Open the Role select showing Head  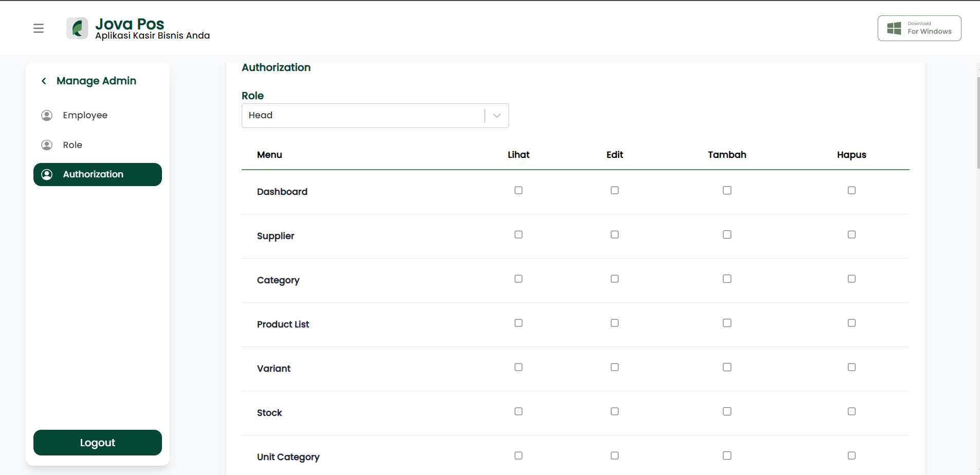375,116
